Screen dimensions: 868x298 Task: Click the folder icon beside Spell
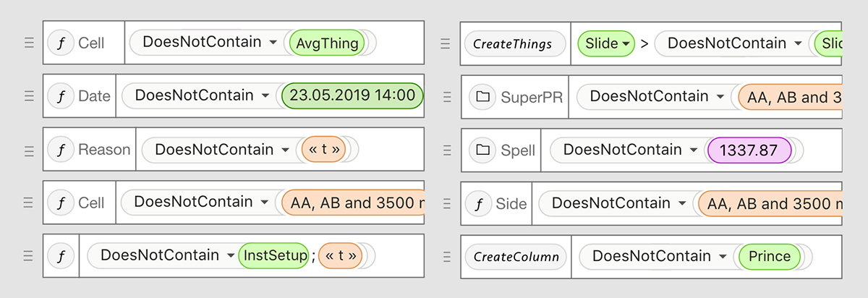(x=482, y=150)
